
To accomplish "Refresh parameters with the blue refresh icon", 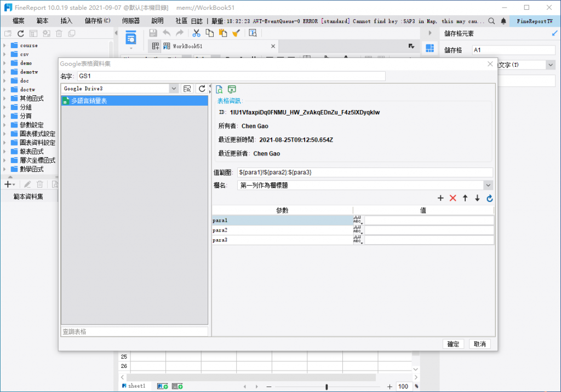I will click(x=490, y=198).
